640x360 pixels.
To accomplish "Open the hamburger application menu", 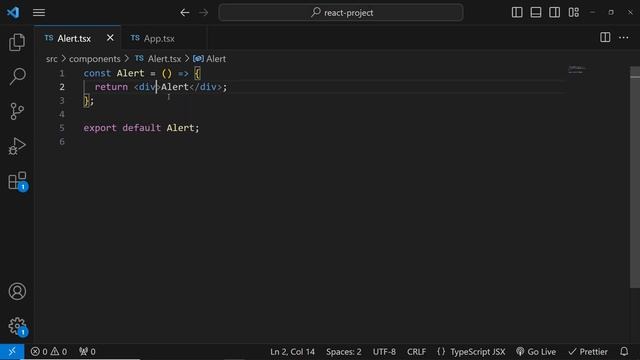I will (x=39, y=13).
